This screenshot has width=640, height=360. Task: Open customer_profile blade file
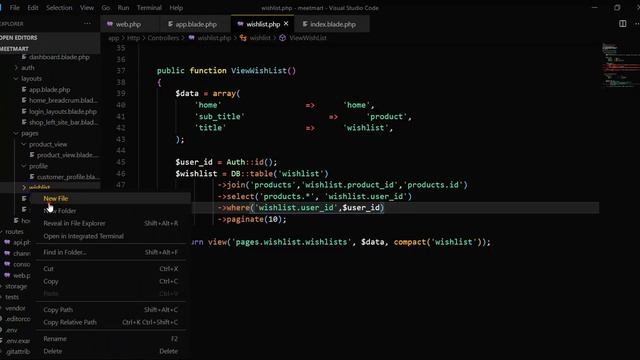pyautogui.click(x=68, y=177)
